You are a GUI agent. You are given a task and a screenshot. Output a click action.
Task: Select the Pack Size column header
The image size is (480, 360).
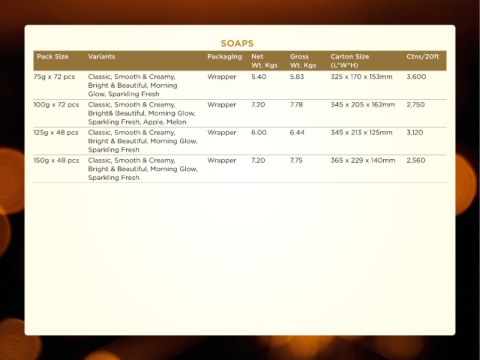click(53, 56)
